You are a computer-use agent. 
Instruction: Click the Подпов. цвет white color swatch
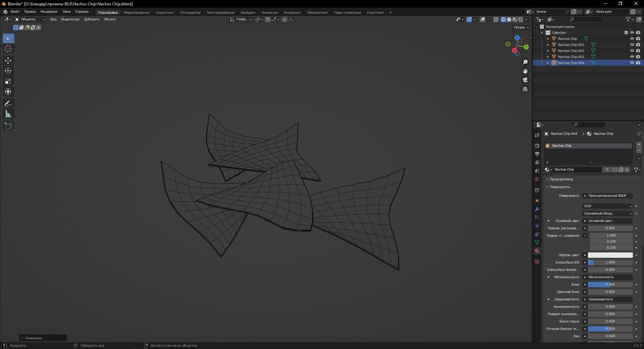coord(610,255)
